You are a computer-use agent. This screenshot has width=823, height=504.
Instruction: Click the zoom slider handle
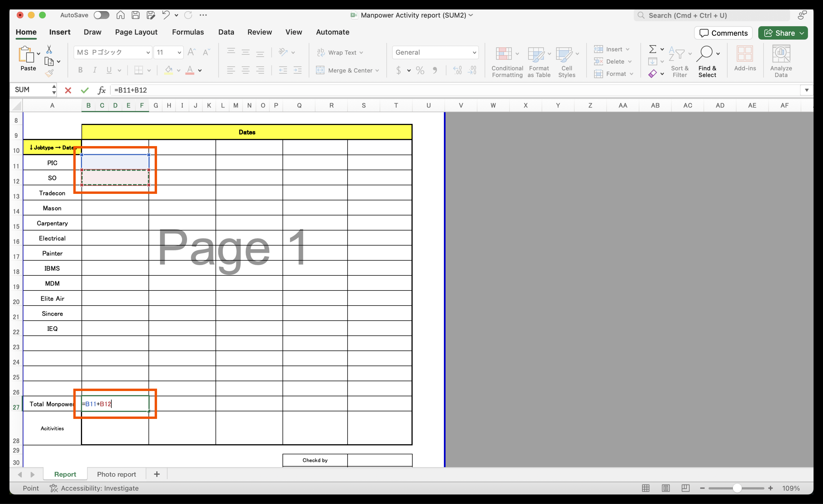(x=737, y=488)
